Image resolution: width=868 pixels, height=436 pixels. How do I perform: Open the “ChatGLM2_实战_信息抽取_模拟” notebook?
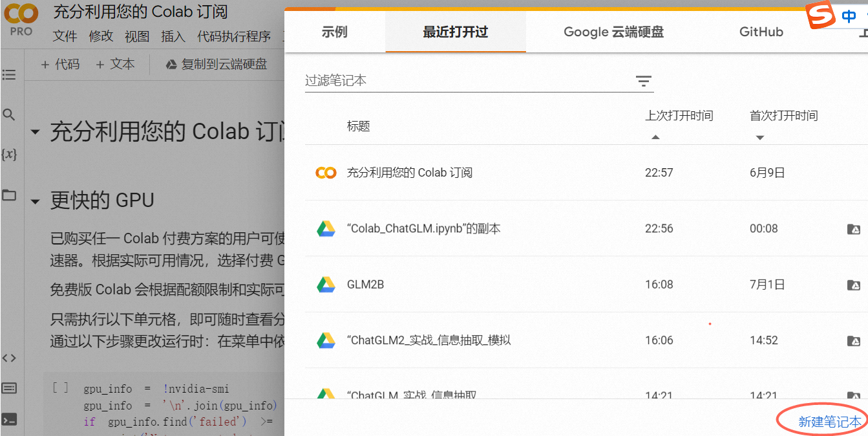(x=429, y=340)
